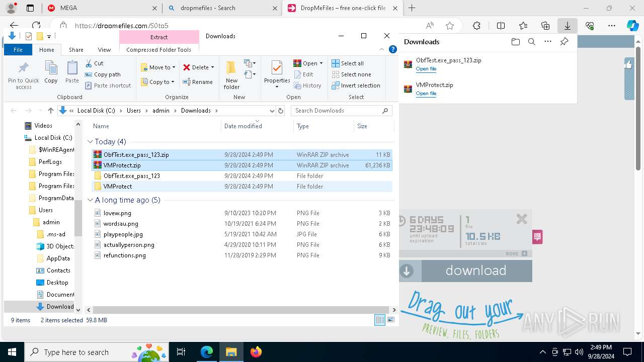The height and width of the screenshot is (362, 644).
Task: Switch to the Share ribbon tab
Action: (76, 50)
